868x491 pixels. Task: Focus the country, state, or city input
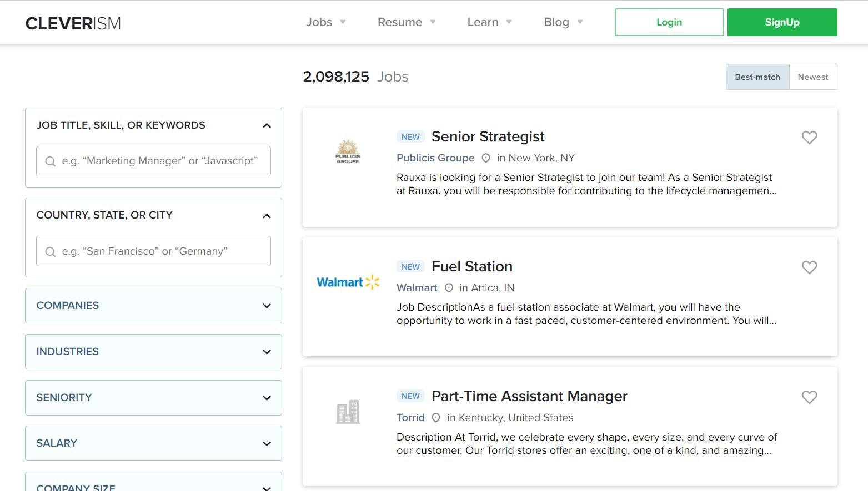(153, 251)
